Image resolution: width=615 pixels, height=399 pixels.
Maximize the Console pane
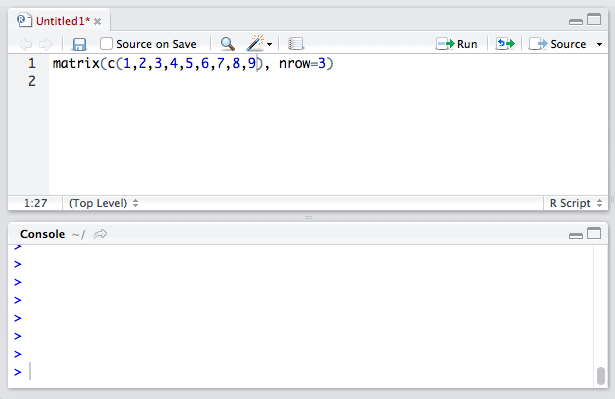click(x=594, y=233)
